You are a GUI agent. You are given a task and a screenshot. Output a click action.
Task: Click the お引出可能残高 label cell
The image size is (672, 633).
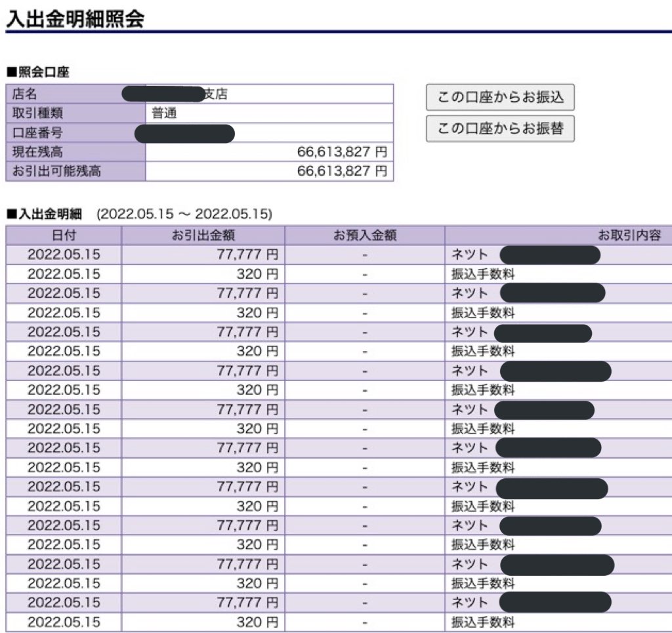(75, 171)
